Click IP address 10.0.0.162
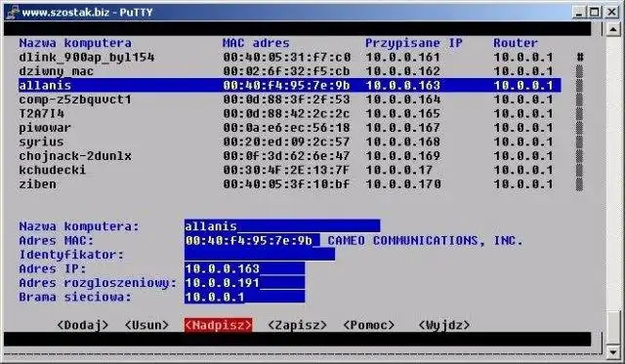This screenshot has height=364, width=625. click(x=403, y=71)
